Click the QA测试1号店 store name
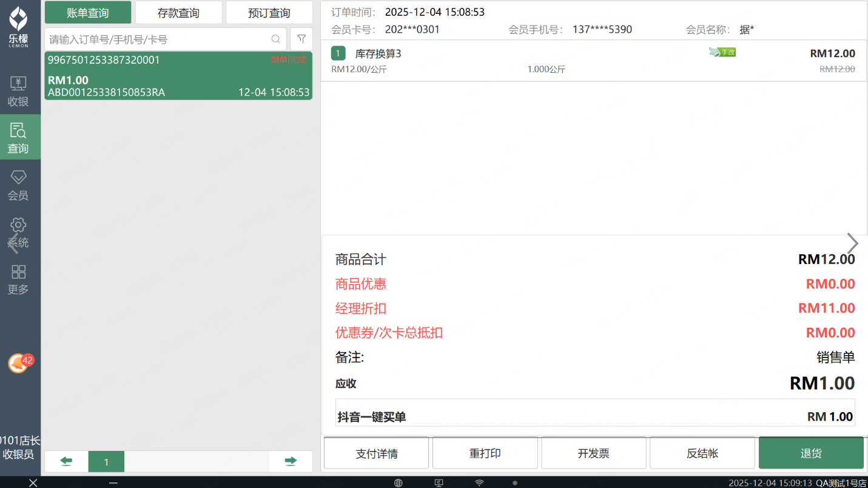The image size is (868, 488). 841,483
